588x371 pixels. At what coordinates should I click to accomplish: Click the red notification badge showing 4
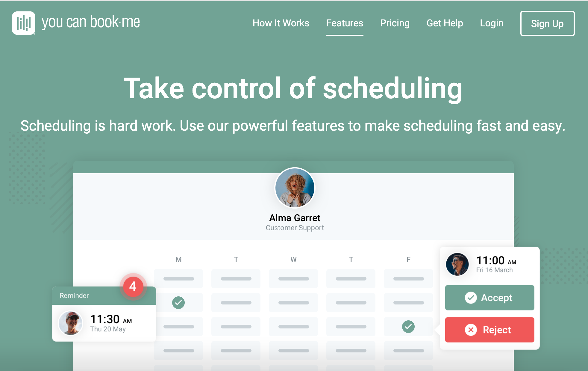(134, 285)
